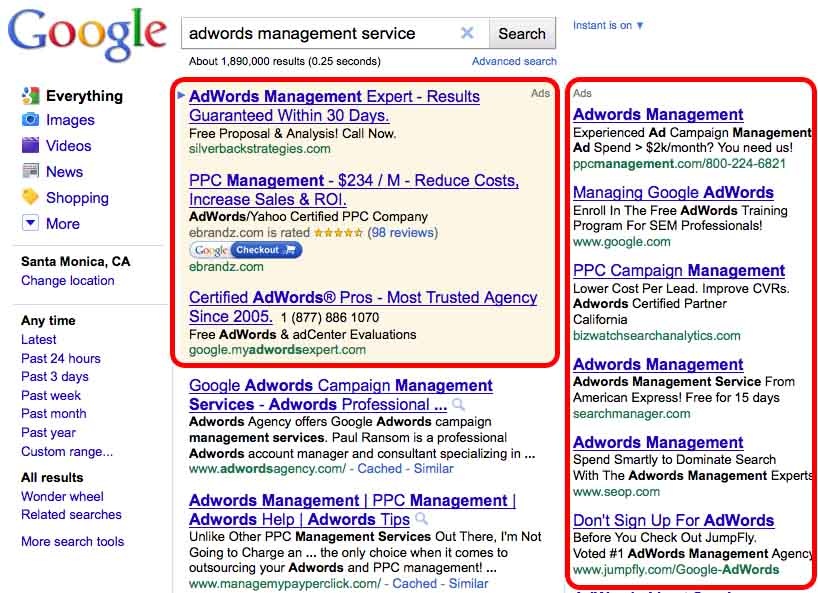
Task: Click Change location link
Action: pos(68,281)
